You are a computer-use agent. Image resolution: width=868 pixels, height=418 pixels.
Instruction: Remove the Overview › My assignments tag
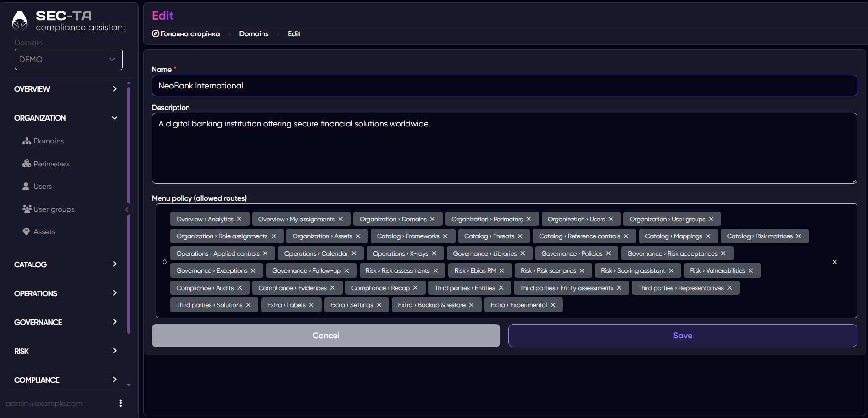coord(340,219)
